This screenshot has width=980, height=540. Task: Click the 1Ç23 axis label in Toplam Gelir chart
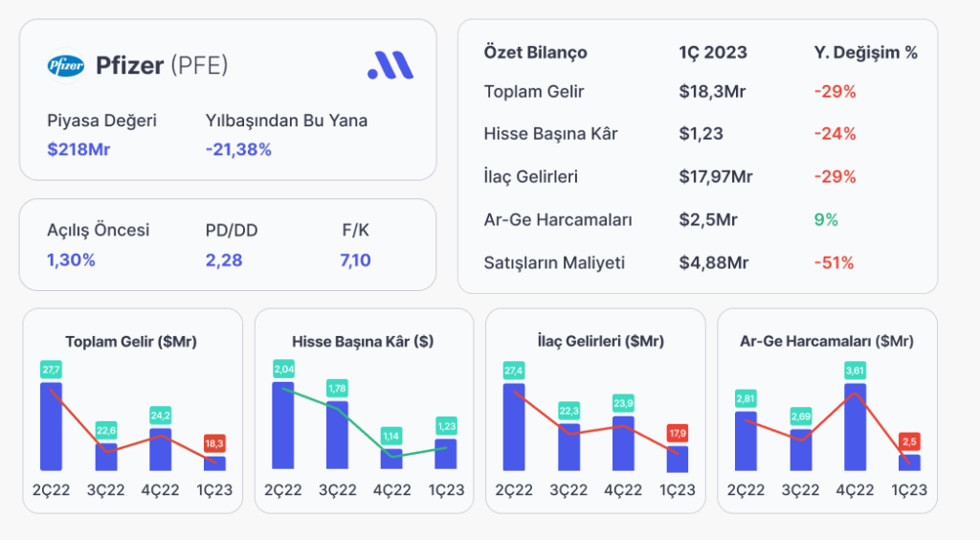click(214, 490)
